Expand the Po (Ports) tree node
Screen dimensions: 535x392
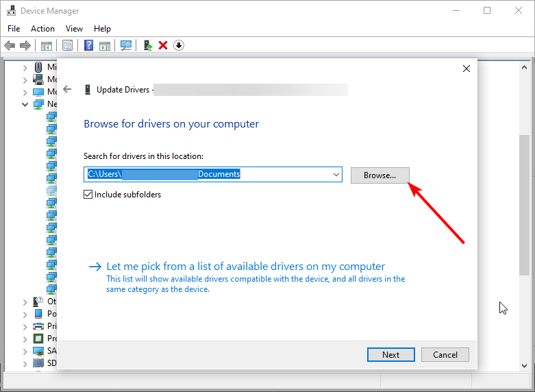click(x=25, y=315)
